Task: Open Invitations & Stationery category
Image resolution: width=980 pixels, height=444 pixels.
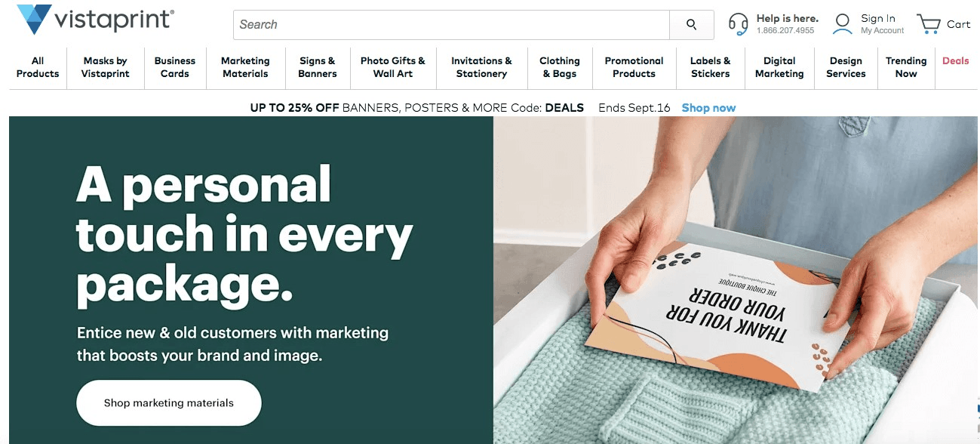Action: [481, 67]
